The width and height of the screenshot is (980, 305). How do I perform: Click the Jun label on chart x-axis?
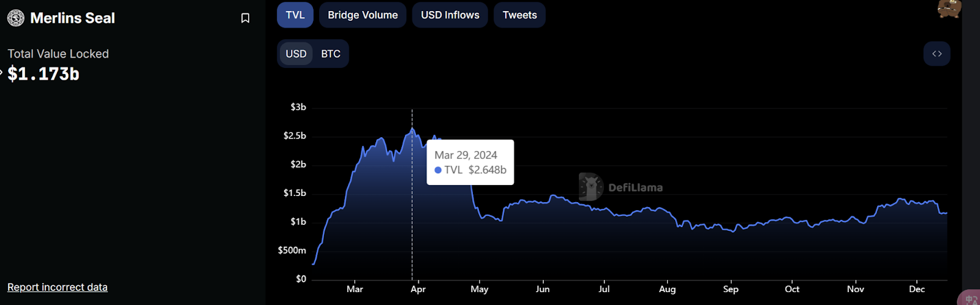pyautogui.click(x=543, y=289)
